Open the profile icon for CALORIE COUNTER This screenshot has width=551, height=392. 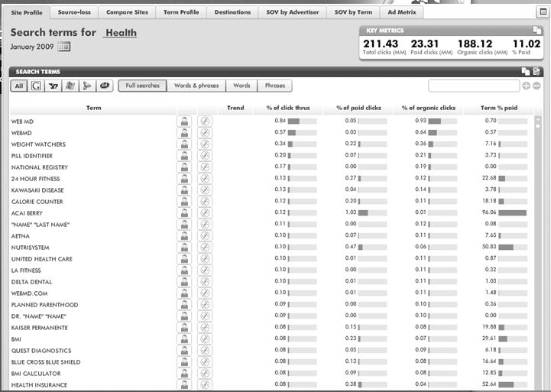click(184, 201)
